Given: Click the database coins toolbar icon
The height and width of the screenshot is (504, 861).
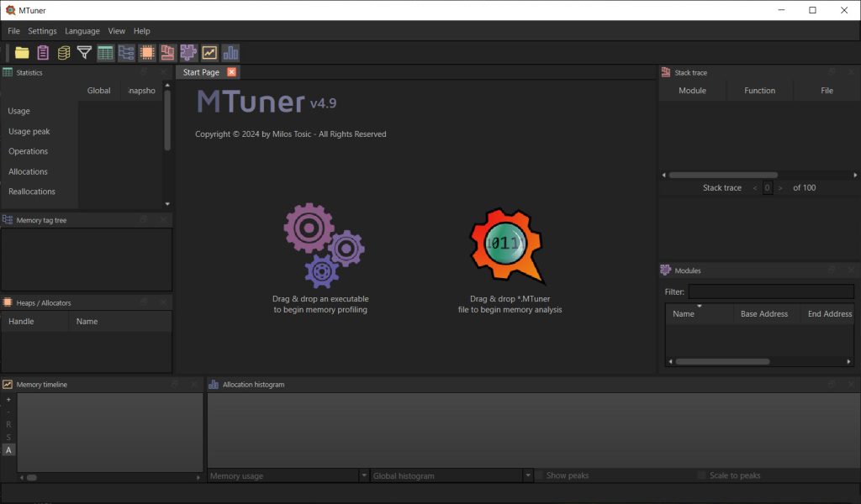Looking at the screenshot, I should (x=64, y=53).
